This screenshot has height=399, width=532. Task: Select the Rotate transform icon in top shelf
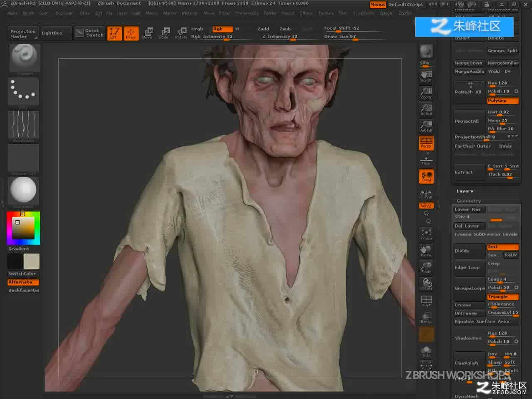coord(181,33)
